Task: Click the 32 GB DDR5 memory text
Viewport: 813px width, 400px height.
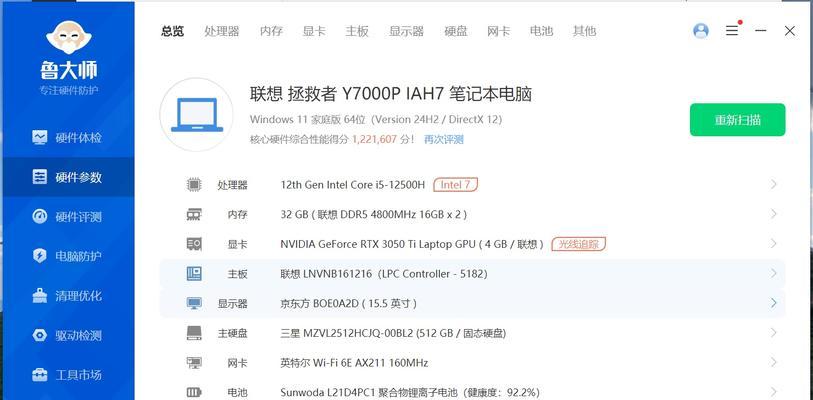Action: [x=374, y=214]
